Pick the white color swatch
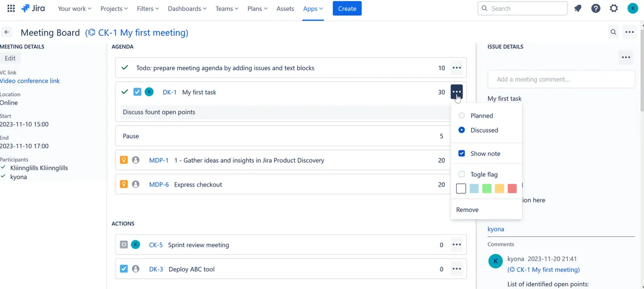 click(x=461, y=189)
